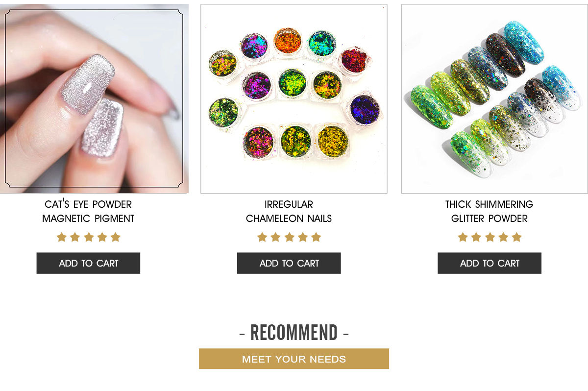Open the Cat's Eye Powder product image
Screen dimensions: 588x391
pyautogui.click(x=94, y=98)
